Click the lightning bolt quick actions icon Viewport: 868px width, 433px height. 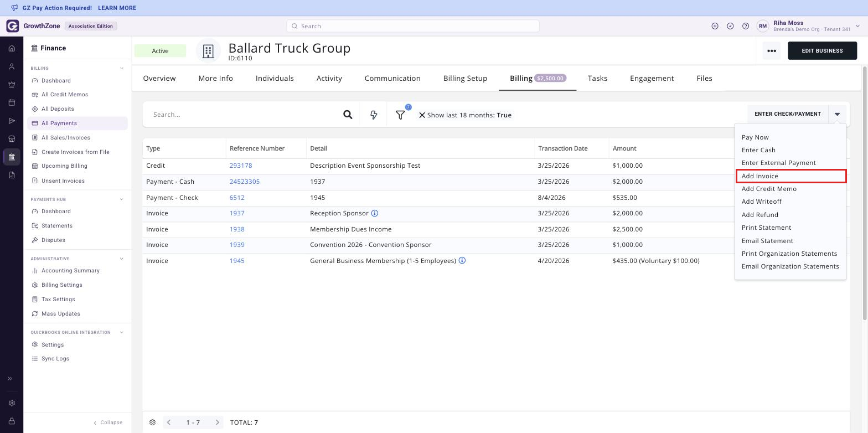click(x=374, y=115)
